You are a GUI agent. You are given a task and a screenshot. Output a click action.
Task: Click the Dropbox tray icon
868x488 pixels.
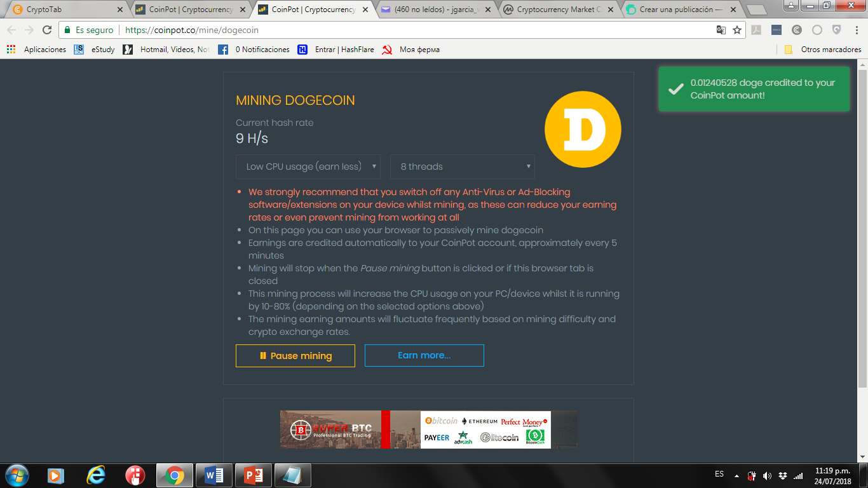pos(782,475)
